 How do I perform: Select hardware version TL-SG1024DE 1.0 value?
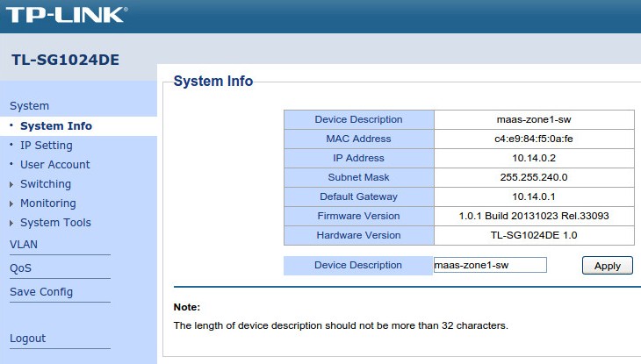534,235
